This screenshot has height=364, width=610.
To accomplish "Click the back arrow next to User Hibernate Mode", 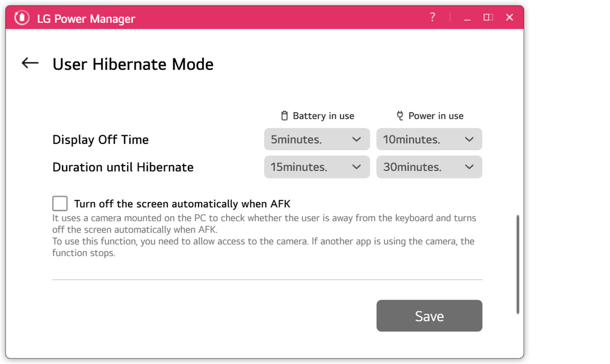I will click(29, 63).
